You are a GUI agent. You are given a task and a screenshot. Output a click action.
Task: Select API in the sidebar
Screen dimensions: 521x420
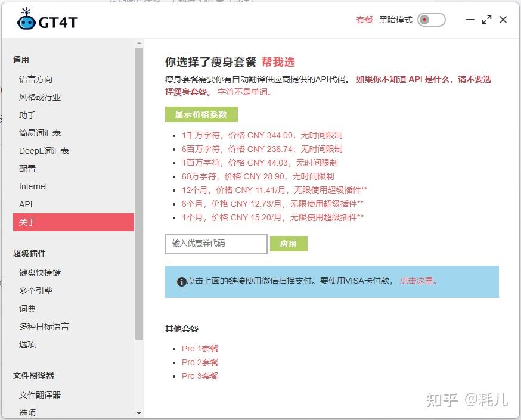pyautogui.click(x=27, y=204)
